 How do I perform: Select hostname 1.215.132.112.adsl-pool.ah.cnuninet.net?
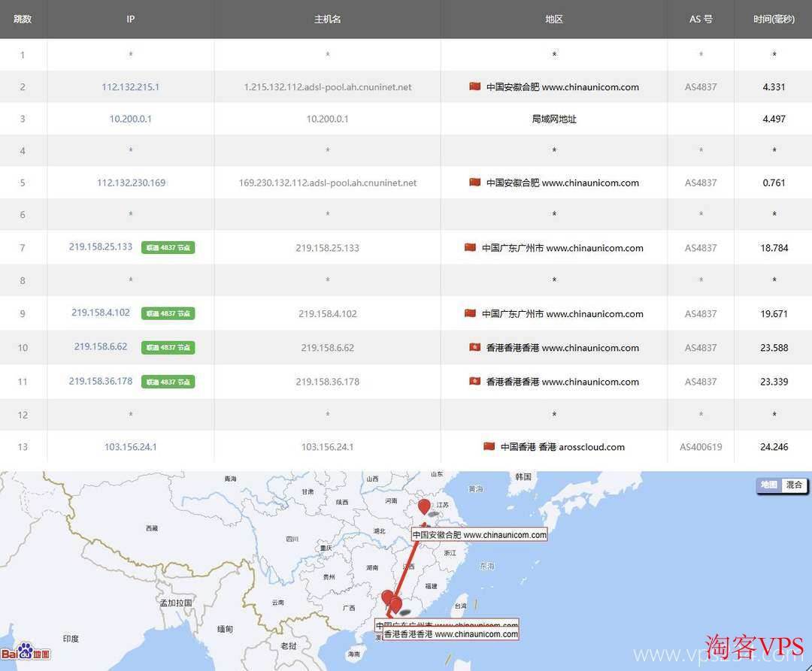pyautogui.click(x=328, y=87)
